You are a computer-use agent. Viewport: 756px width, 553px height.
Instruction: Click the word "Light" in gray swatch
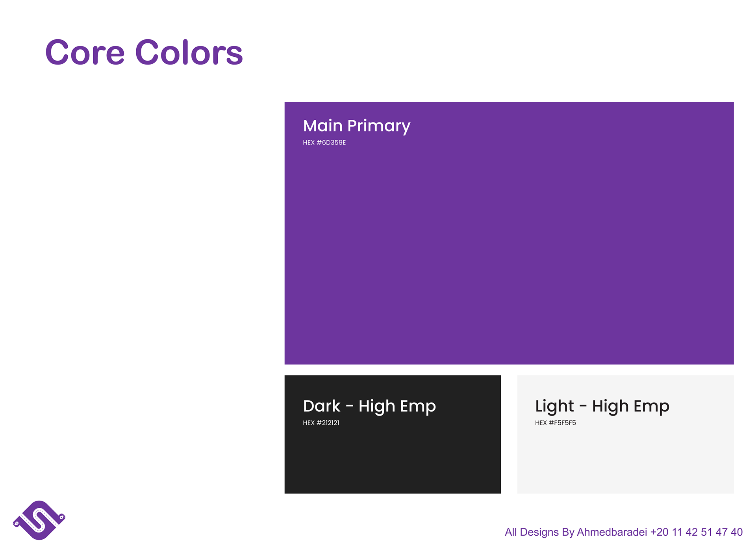coord(554,406)
